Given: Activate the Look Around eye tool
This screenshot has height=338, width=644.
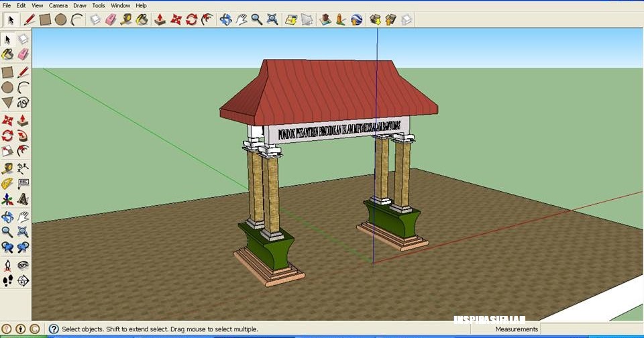Looking at the screenshot, I should coord(23,266).
